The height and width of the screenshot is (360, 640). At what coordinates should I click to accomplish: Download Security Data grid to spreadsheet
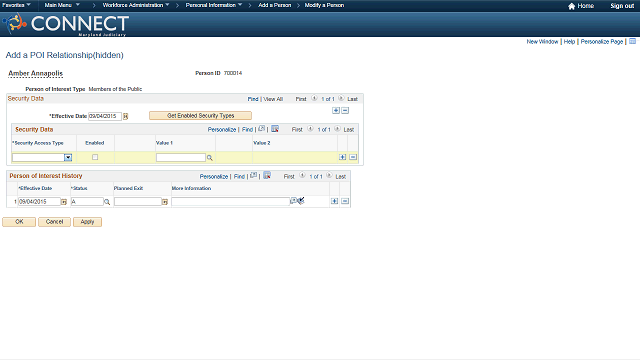coord(275,129)
